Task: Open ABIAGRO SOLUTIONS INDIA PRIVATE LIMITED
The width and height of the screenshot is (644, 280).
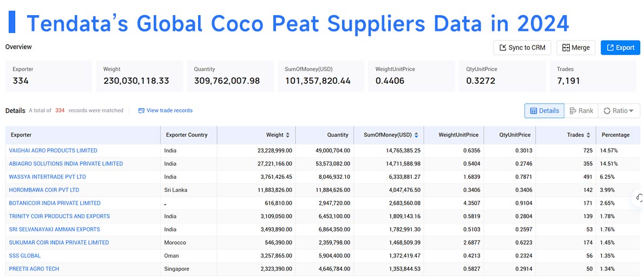Action: click(x=65, y=164)
